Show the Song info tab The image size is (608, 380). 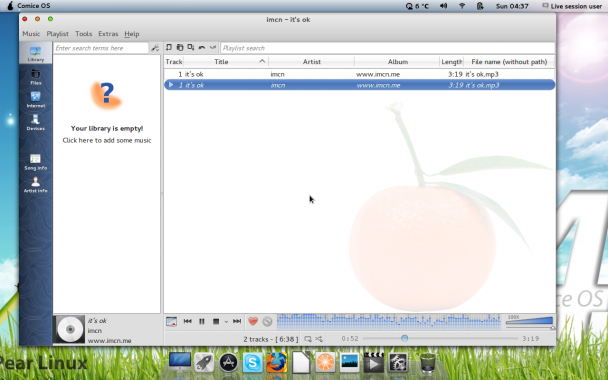click(35, 162)
